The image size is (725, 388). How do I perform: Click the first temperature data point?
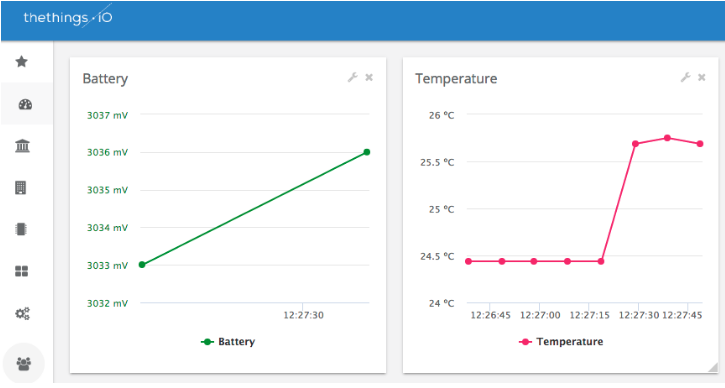468,261
